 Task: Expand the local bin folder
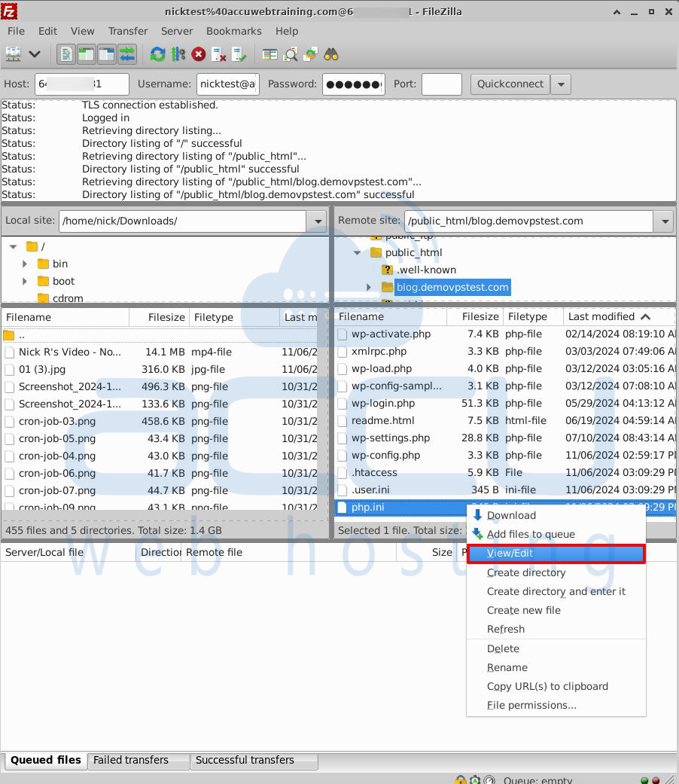(x=25, y=264)
